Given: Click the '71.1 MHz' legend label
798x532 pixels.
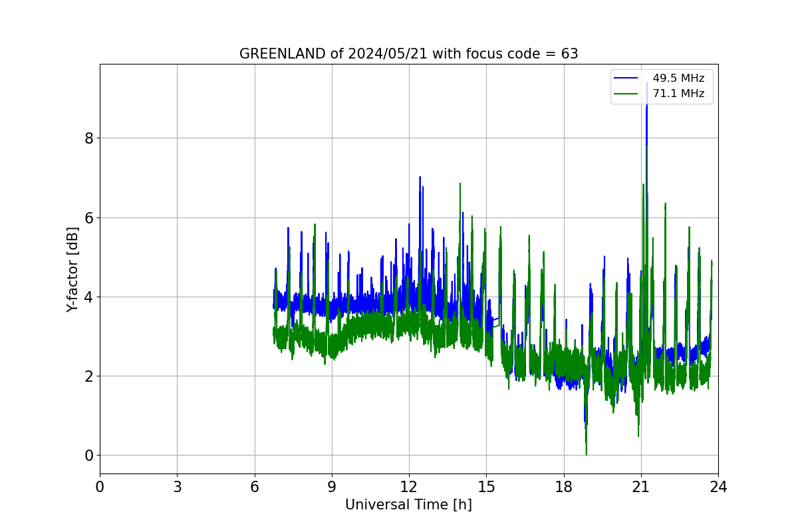Looking at the screenshot, I should (678, 94).
